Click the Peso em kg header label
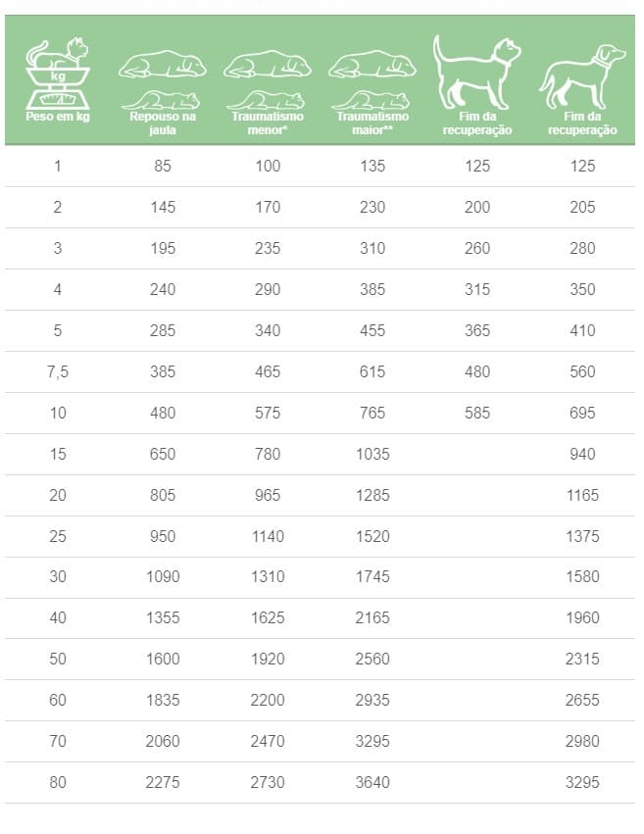 (57, 117)
